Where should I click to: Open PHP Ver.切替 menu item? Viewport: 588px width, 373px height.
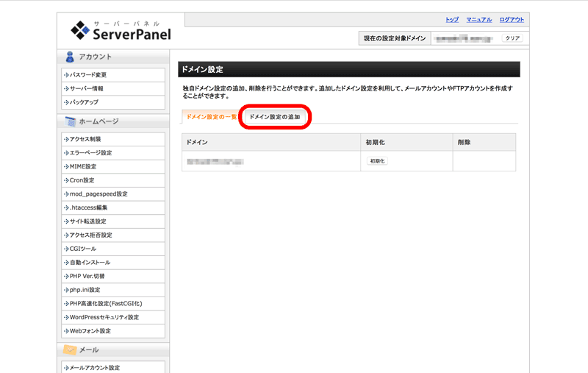coord(113,276)
